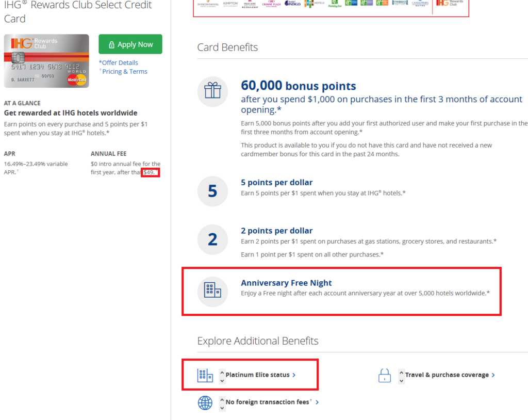Viewport: 528px width, 420px height.
Task: Open the Platinum Elite status link
Action: (258, 375)
